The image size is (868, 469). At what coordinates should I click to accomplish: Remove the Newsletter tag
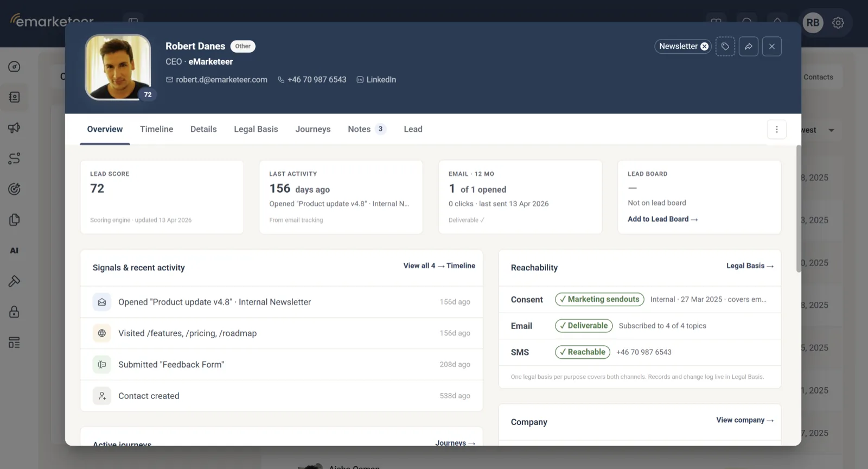pyautogui.click(x=704, y=47)
